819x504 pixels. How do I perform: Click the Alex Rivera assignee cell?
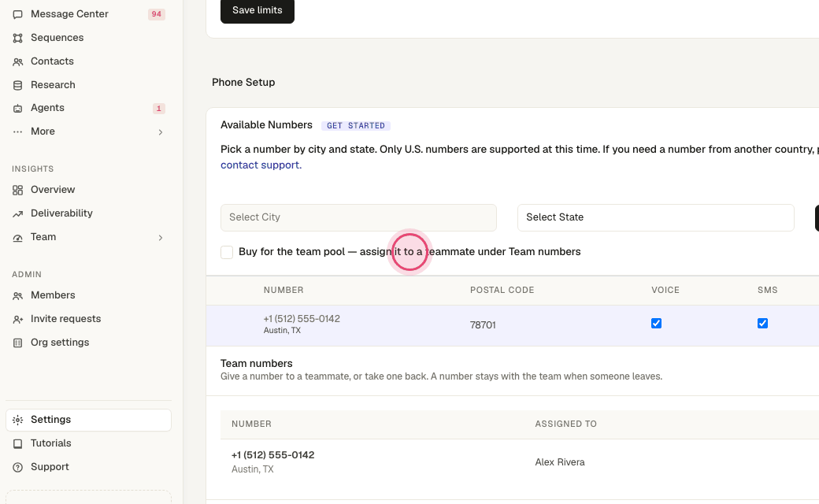pyautogui.click(x=559, y=462)
